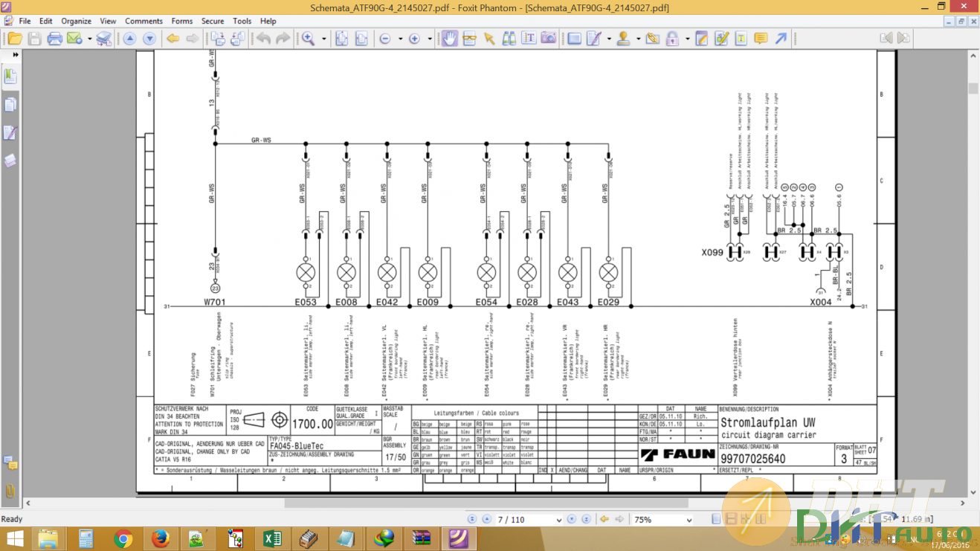Select the comment note bubble tool

tap(761, 39)
